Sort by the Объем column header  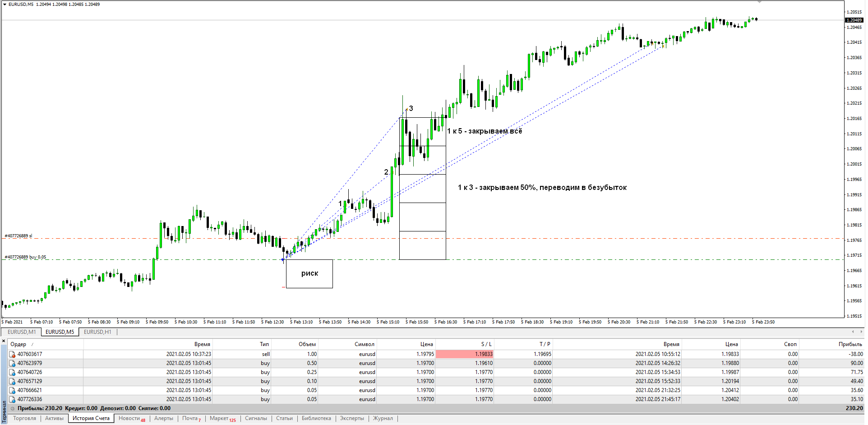pyautogui.click(x=294, y=344)
